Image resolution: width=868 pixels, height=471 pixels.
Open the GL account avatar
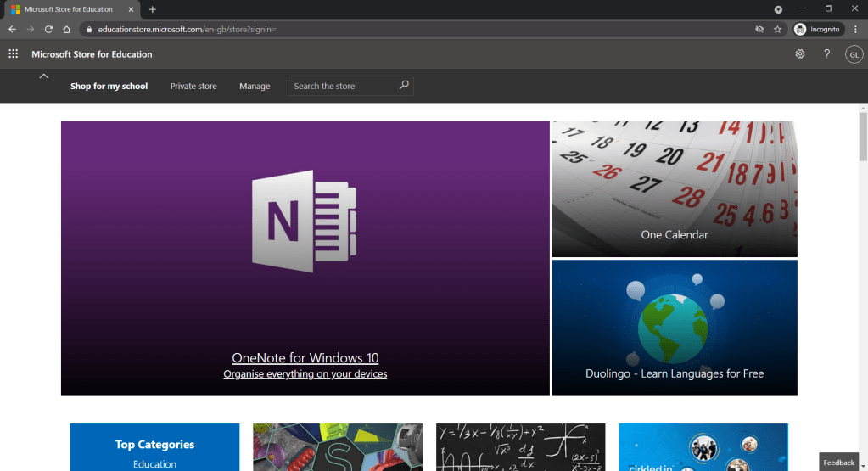[854, 54]
